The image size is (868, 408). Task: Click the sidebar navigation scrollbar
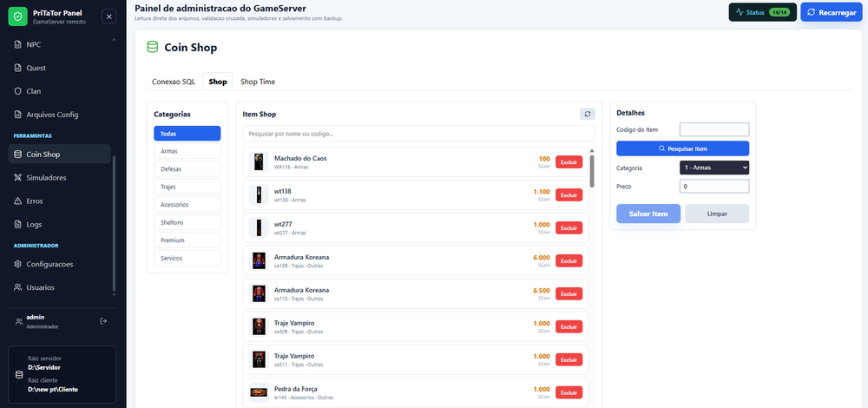tap(114, 224)
